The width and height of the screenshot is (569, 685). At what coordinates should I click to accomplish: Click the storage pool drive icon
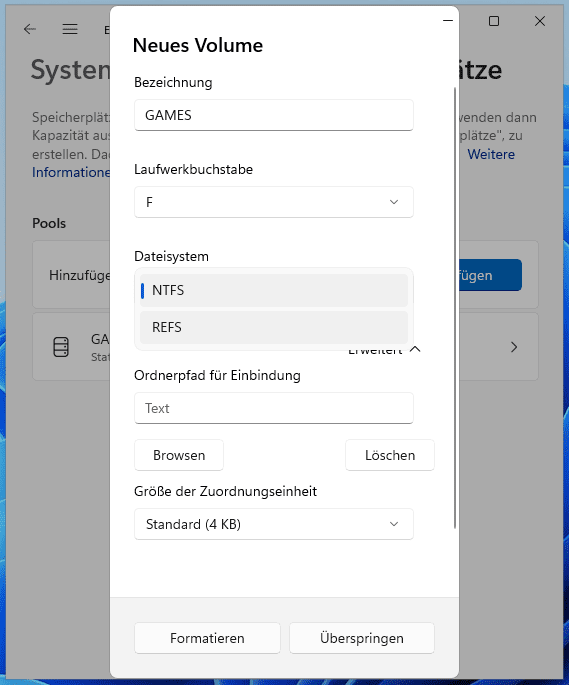[61, 347]
